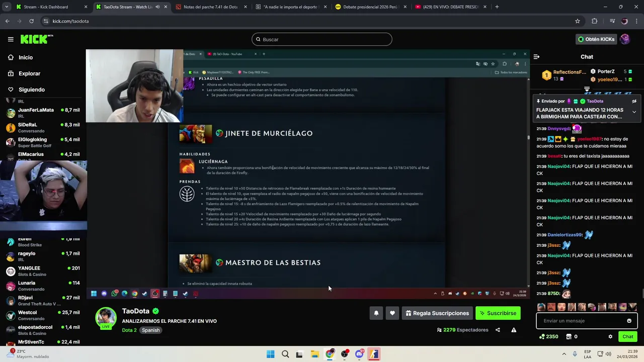Open the Dota 2 category link
The image size is (644, 362).
(129, 330)
